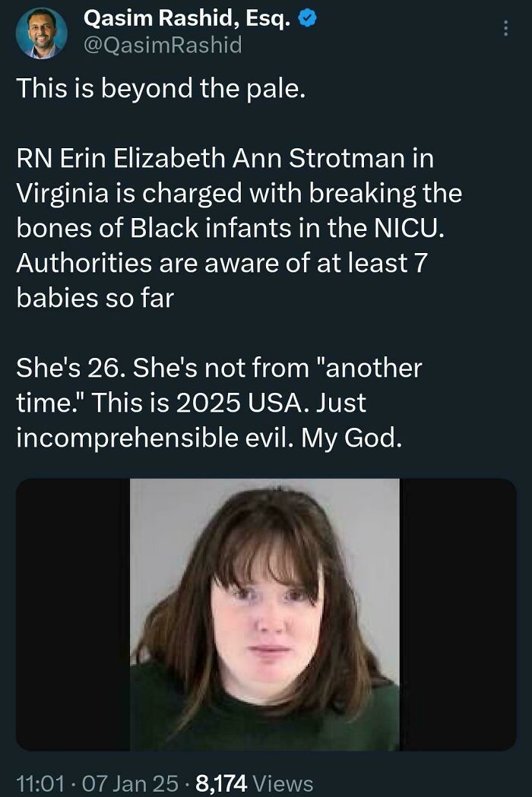This screenshot has width=532, height=797.
Task: Click the Views label
Action: point(283,783)
